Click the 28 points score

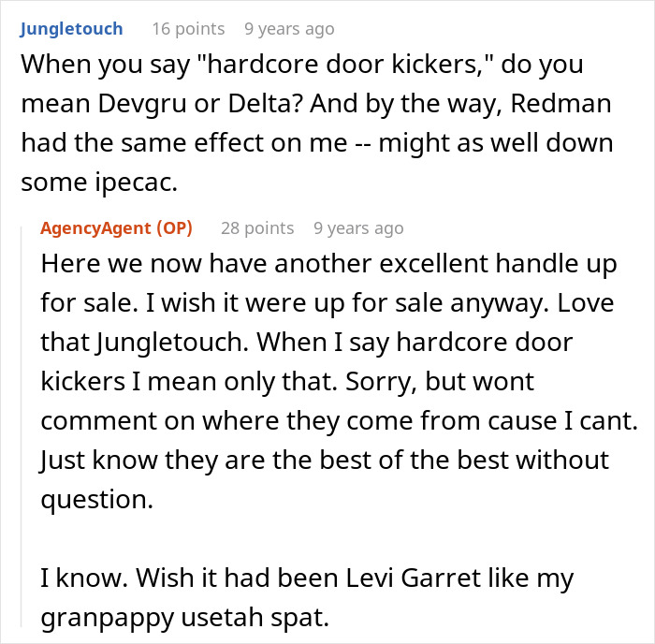coord(257,228)
